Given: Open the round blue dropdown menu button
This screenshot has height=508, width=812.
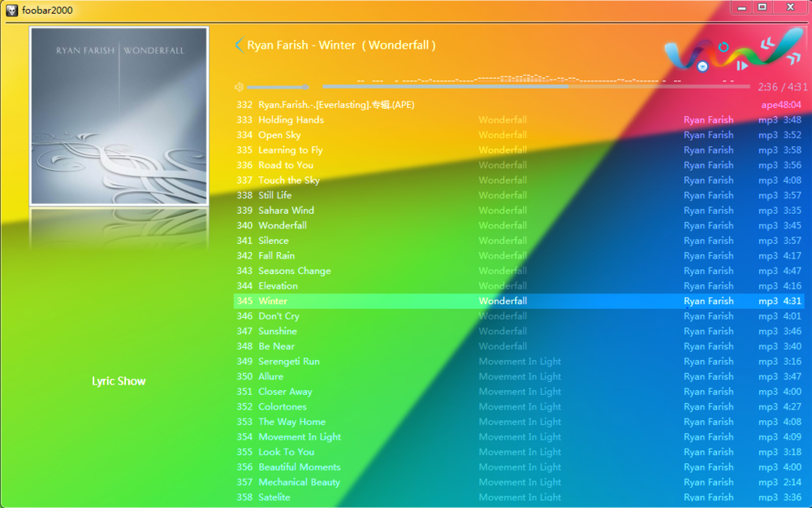Looking at the screenshot, I should tap(702, 67).
